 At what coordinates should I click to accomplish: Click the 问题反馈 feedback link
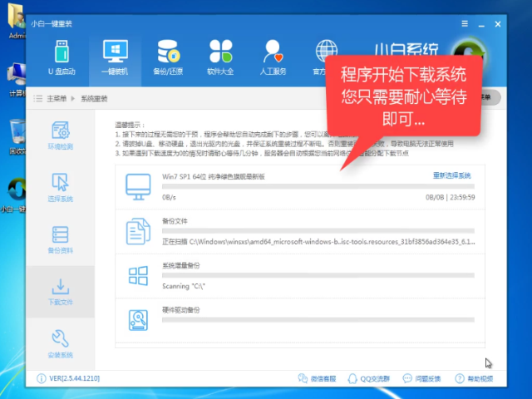coord(422,379)
